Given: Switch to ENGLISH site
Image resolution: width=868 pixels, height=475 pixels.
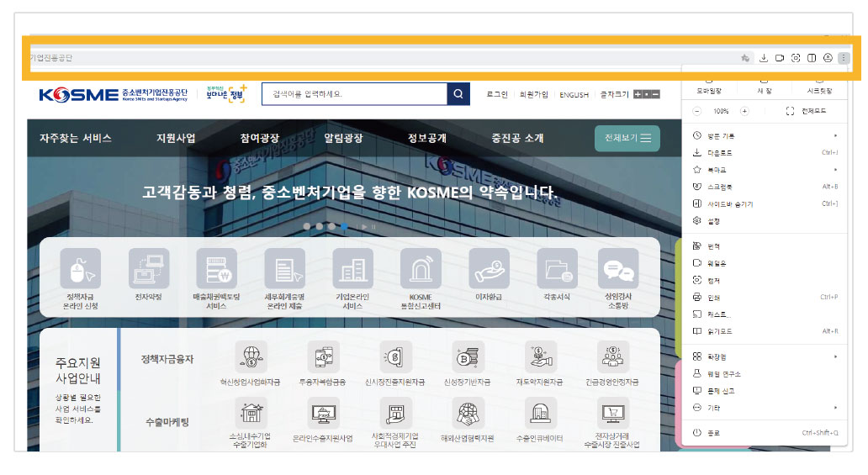Looking at the screenshot, I should click(574, 95).
